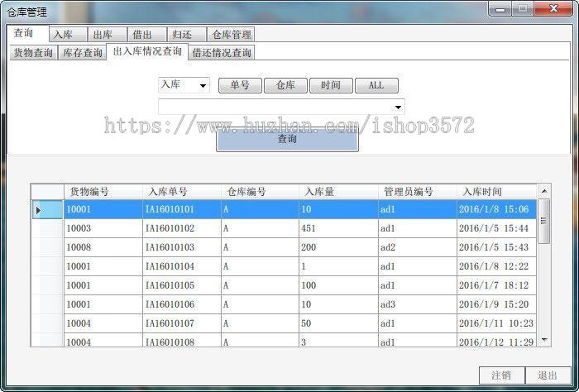This screenshot has width=579, height=392.
Task: Close the 仓库管理 window
Action: point(553,8)
